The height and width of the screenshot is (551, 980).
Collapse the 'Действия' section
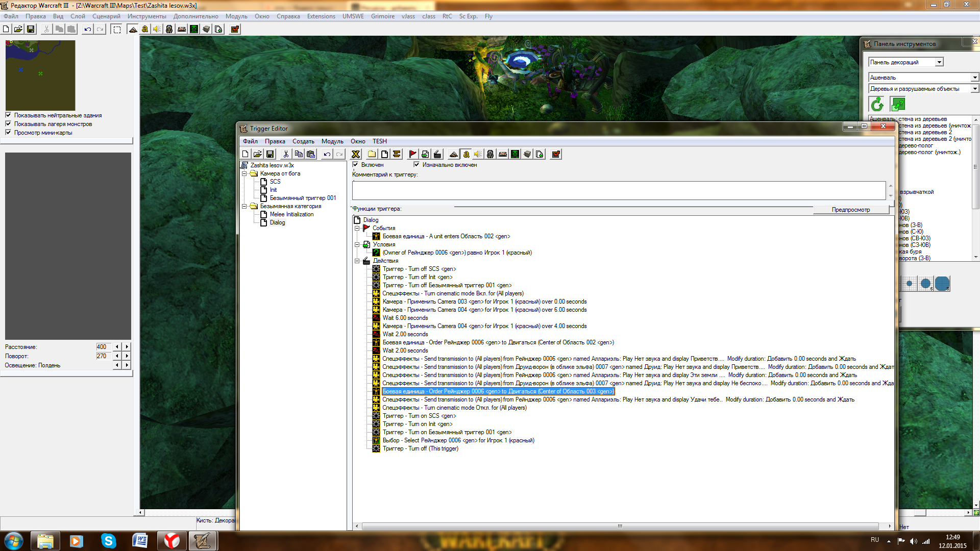(357, 261)
